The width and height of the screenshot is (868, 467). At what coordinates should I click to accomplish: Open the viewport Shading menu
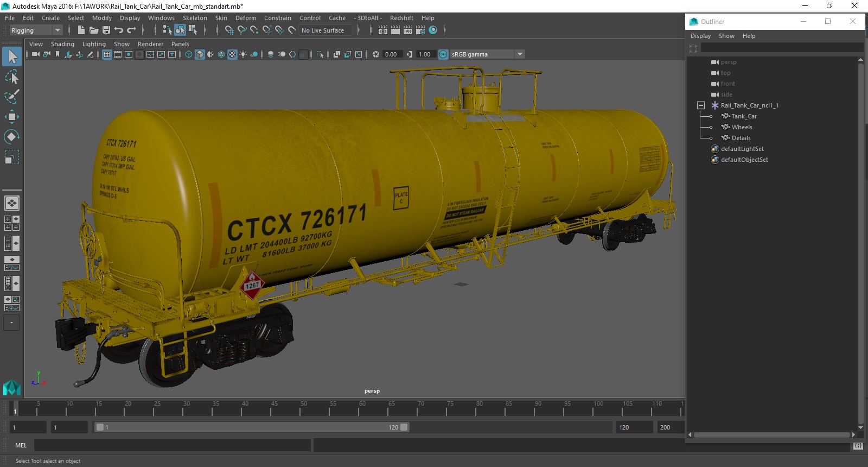[62, 44]
